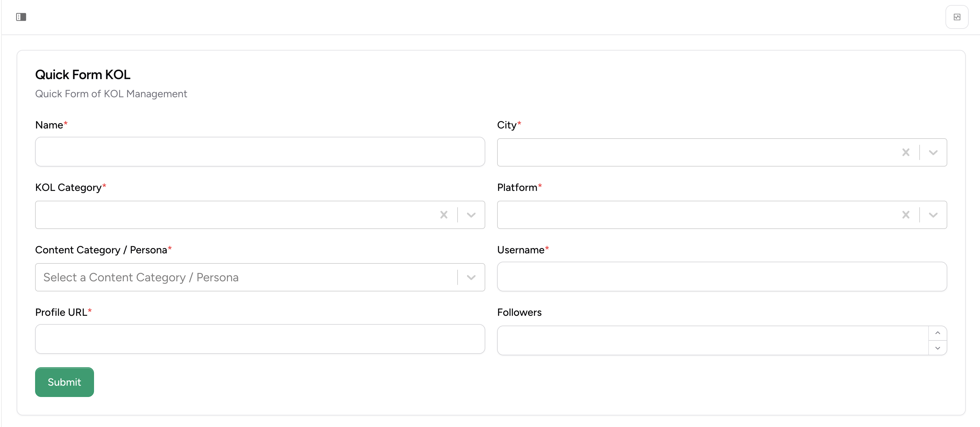Expand the City dropdown chevron
The image size is (980, 427).
(x=933, y=152)
